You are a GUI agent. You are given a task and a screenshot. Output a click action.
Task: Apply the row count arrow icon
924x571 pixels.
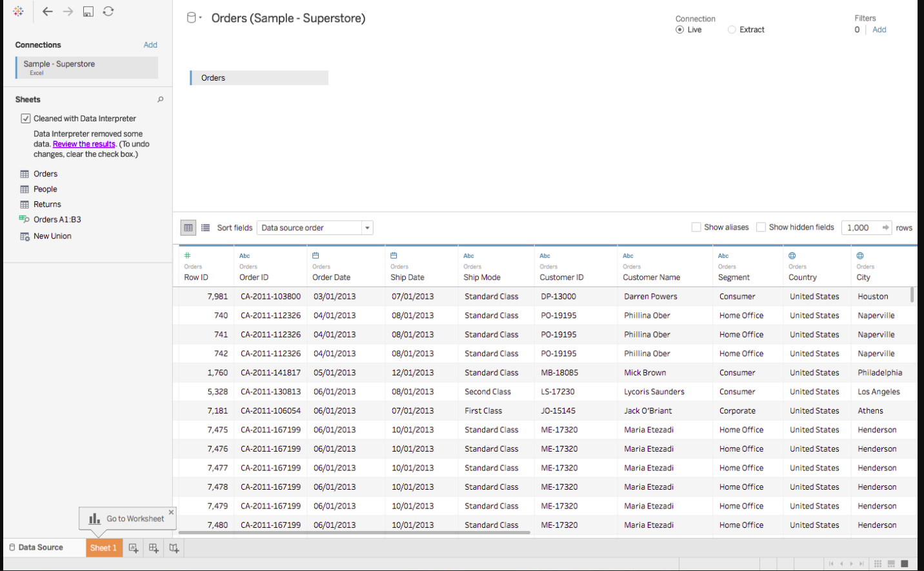click(885, 228)
